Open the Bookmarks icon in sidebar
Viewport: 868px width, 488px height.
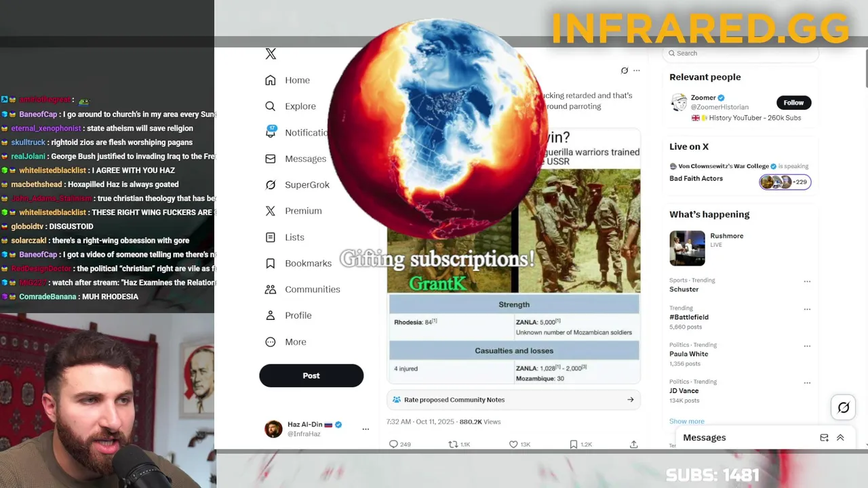[x=271, y=263]
